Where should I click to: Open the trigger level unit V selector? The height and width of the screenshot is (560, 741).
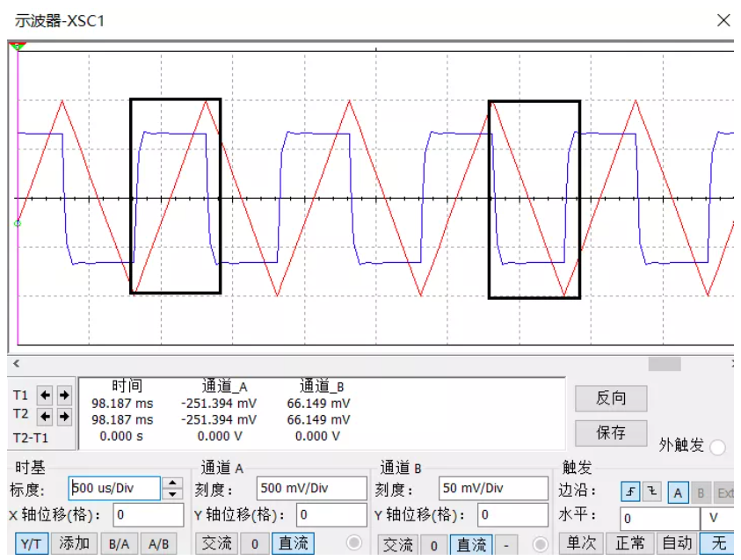pos(717,519)
